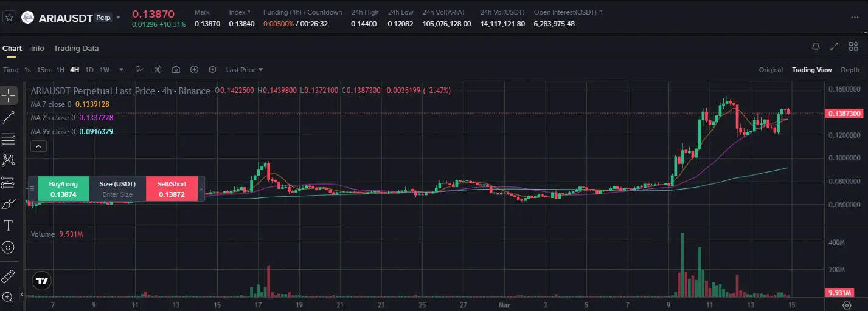Click the Open Interest(USDT) label
The width and height of the screenshot is (868, 311).
[565, 12]
